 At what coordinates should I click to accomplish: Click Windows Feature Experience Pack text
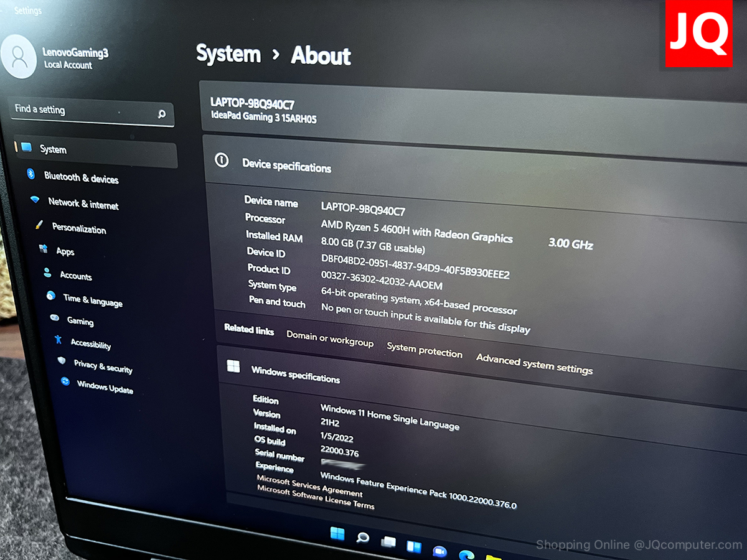tap(418, 491)
